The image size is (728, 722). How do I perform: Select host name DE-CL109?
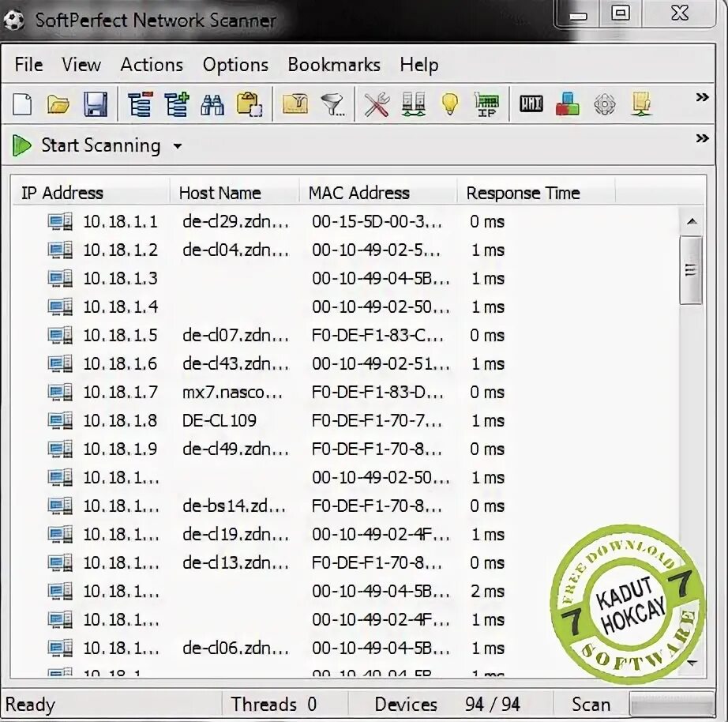[x=220, y=420]
